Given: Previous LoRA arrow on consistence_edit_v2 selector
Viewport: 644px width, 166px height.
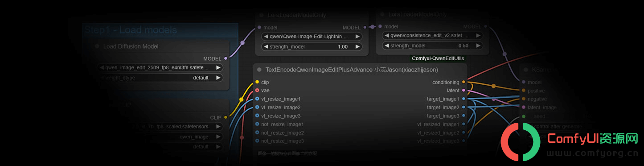Looking at the screenshot, I should click(x=387, y=35).
